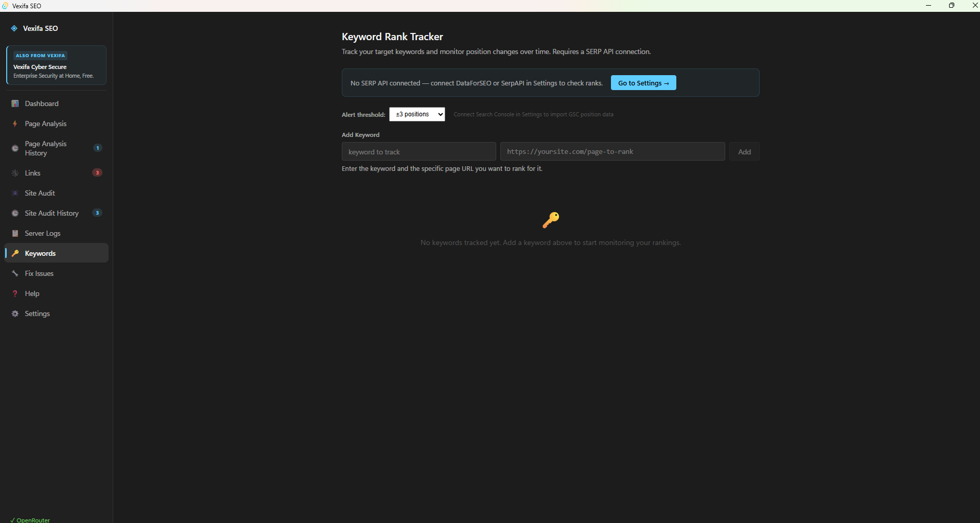
Task: Click the Dashboard sidebar icon
Action: [x=15, y=103]
